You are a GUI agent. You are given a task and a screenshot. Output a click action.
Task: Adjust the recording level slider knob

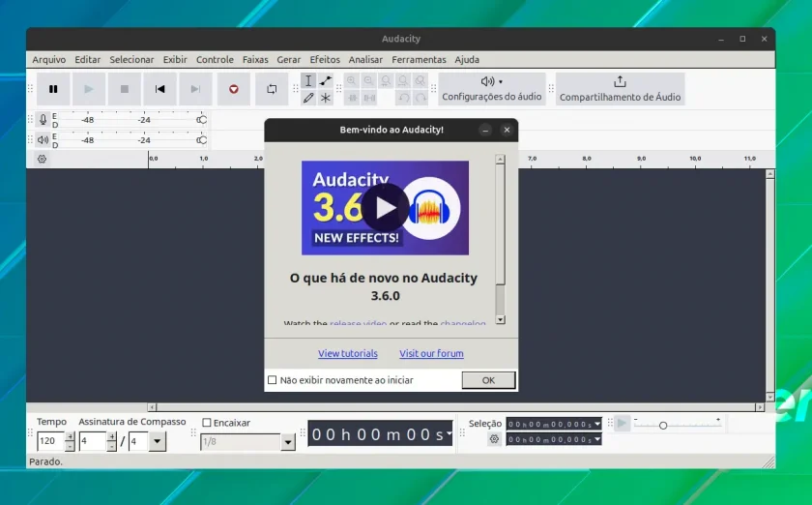coord(201,120)
